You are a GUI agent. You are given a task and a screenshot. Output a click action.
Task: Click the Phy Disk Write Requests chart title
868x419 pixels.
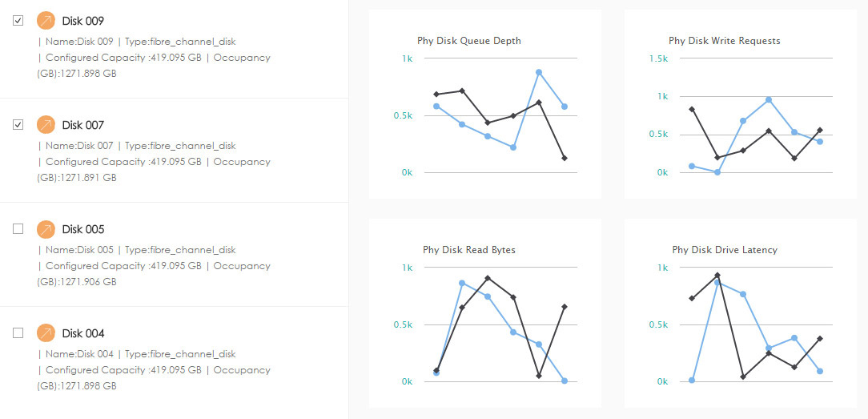[725, 41]
